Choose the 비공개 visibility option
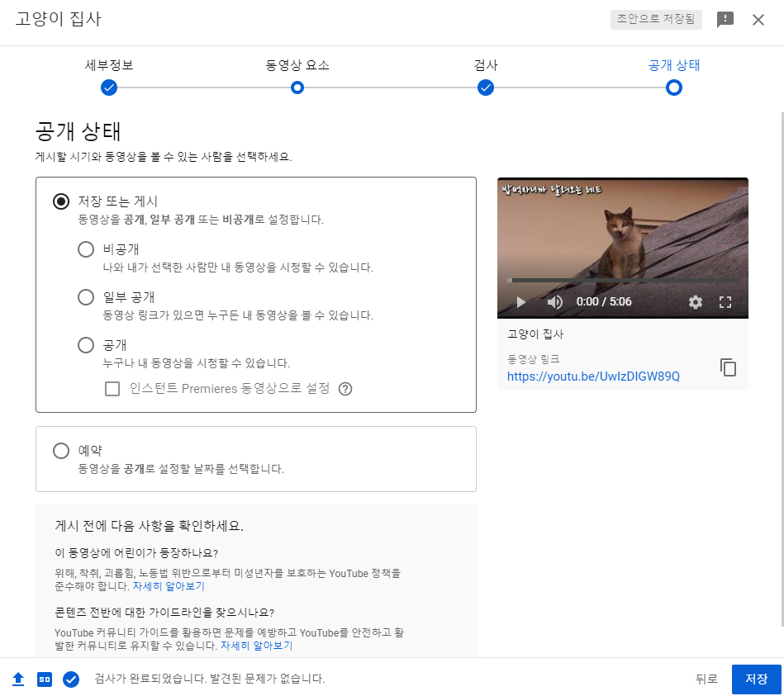The height and width of the screenshot is (696, 784). click(x=86, y=249)
